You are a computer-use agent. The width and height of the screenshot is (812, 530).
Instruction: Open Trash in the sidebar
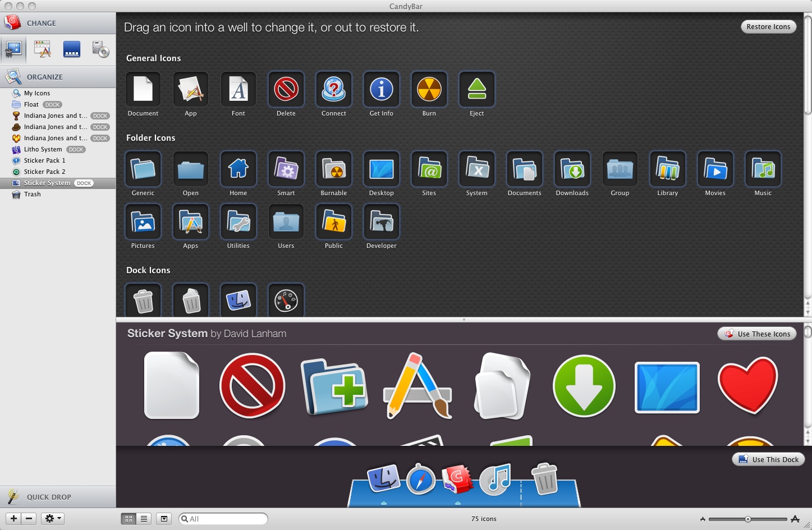(x=58, y=194)
